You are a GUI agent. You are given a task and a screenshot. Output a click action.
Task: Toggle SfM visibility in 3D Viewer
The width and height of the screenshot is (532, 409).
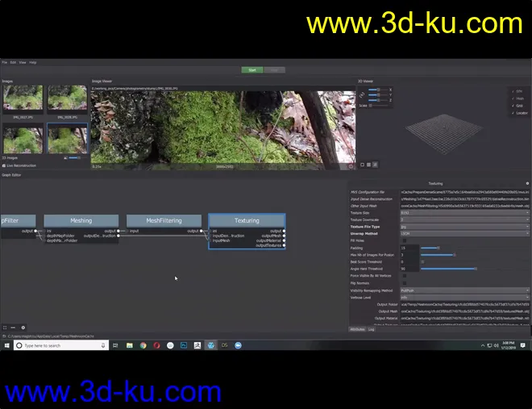[517, 91]
